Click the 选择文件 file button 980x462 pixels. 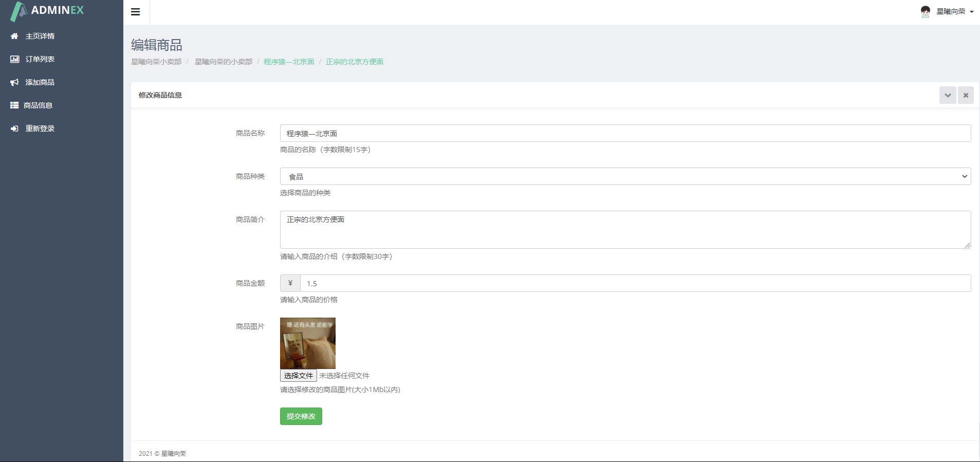click(x=299, y=376)
